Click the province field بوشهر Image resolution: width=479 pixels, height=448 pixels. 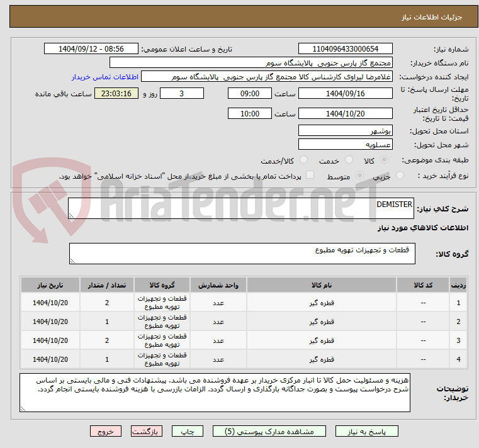pos(345,130)
